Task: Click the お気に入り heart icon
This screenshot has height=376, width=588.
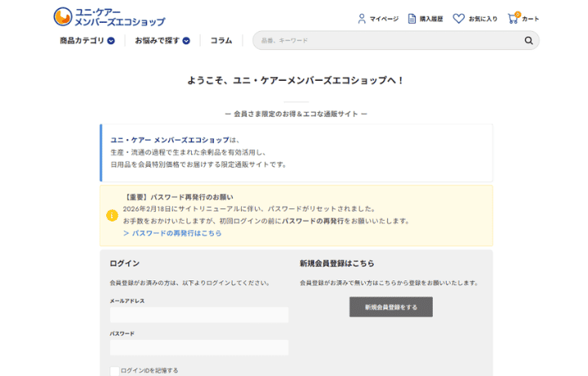Action: click(x=459, y=18)
